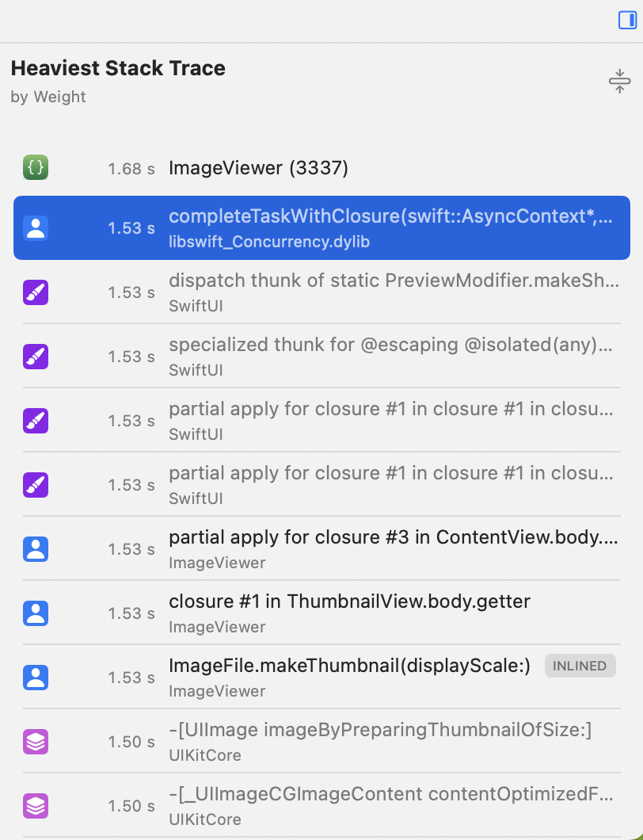The width and height of the screenshot is (643, 840).
Task: Click the green process icon beside ImageViewer (3337)
Action: (35, 167)
